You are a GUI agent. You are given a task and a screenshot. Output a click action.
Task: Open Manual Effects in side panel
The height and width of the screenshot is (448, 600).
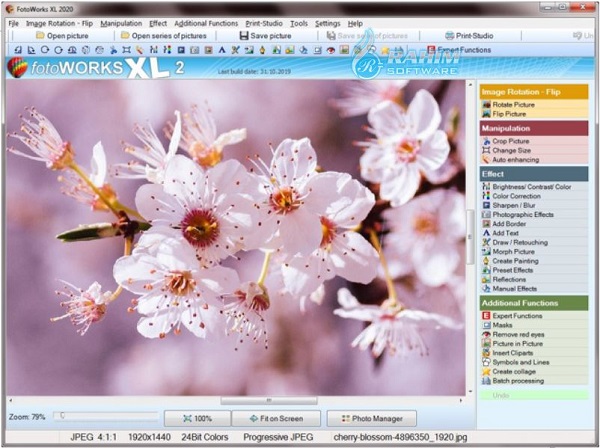click(534, 288)
